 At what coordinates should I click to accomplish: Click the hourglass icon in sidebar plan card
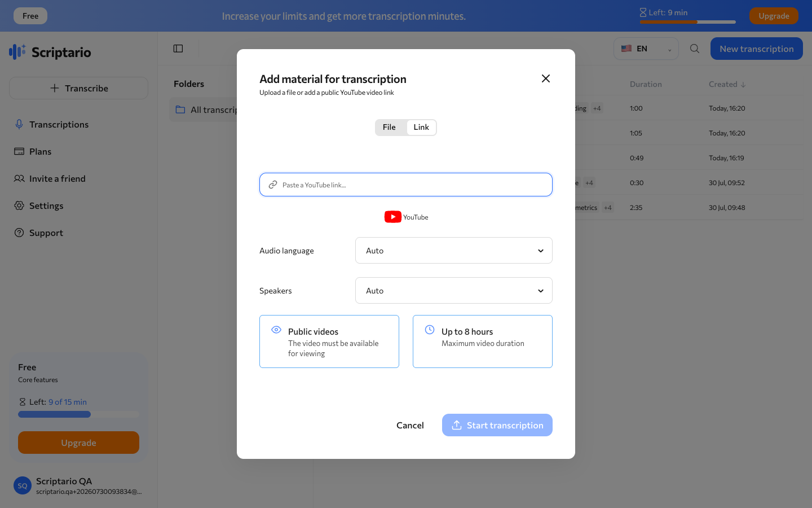[23, 402]
